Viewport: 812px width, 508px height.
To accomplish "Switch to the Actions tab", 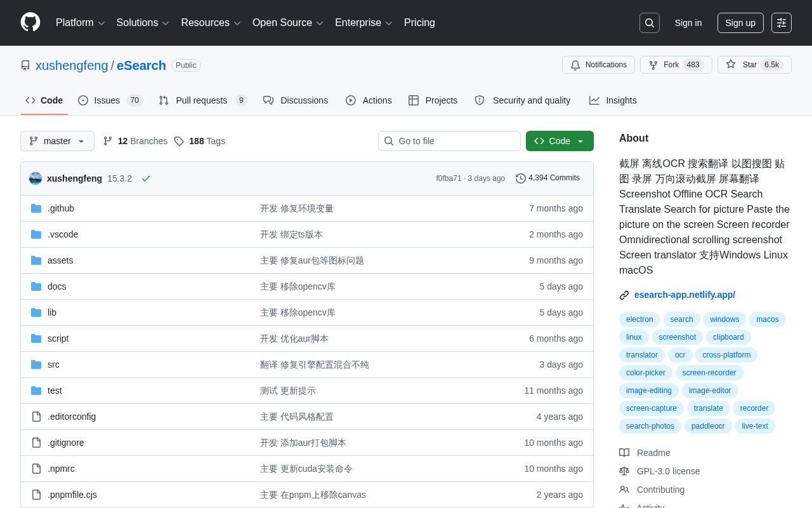I will (369, 100).
